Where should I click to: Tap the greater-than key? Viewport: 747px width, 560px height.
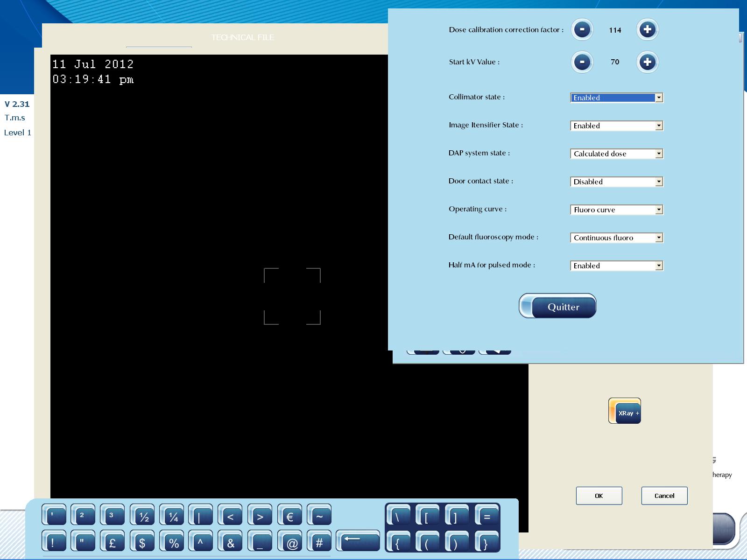[260, 515]
